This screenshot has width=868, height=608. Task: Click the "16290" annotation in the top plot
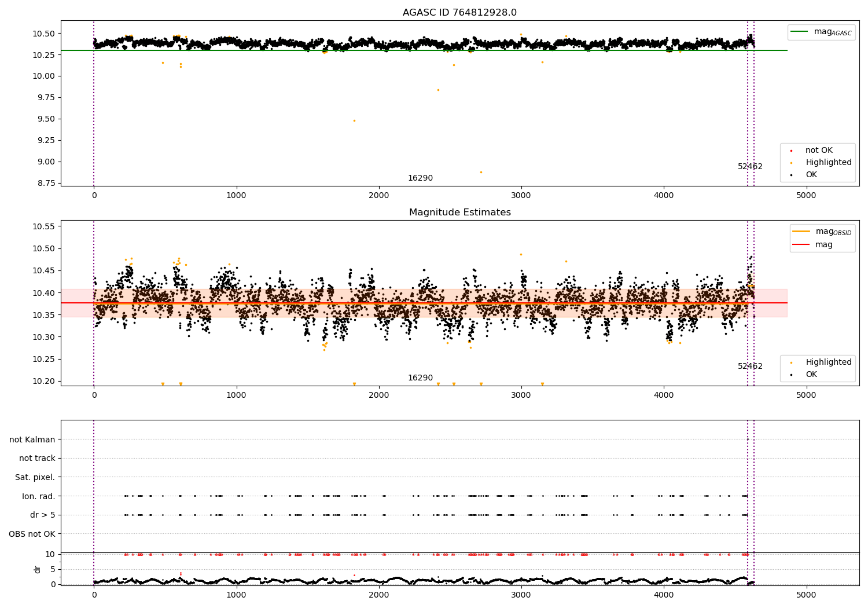tap(420, 178)
